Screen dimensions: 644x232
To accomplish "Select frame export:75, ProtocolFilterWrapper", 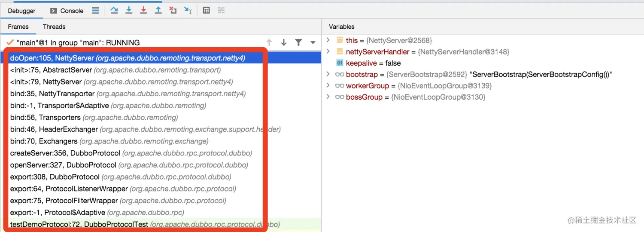I will [x=161, y=201].
